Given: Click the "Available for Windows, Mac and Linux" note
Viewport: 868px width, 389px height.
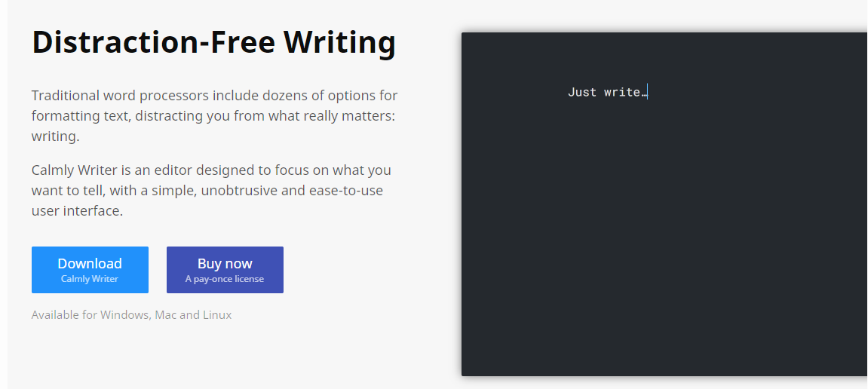Looking at the screenshot, I should [131, 315].
